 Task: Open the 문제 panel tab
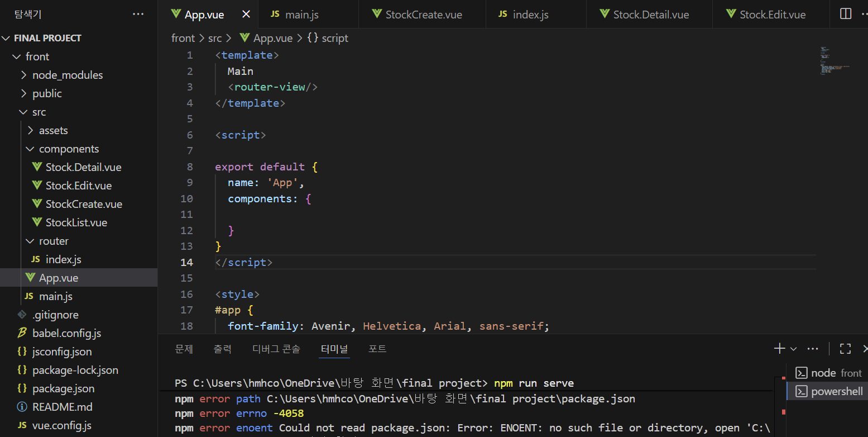coord(184,349)
